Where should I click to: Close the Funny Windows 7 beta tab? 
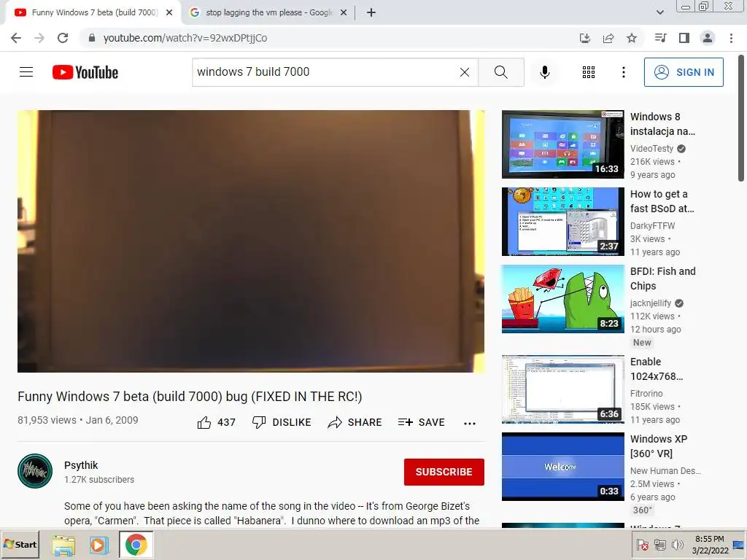169,12
